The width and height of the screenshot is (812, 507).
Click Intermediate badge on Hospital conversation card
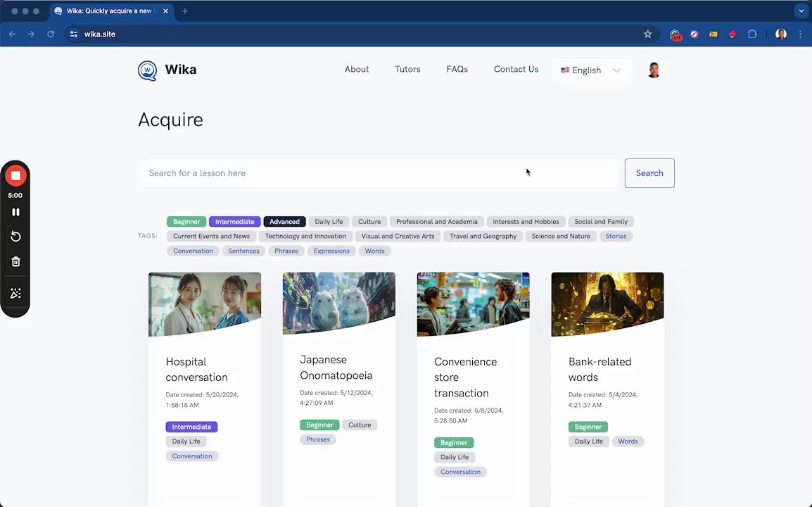[x=191, y=427]
